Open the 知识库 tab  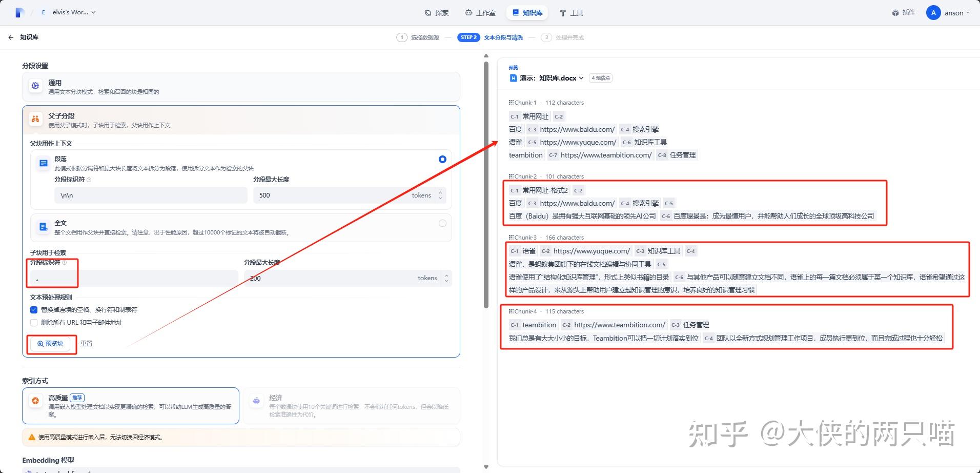click(x=527, y=13)
